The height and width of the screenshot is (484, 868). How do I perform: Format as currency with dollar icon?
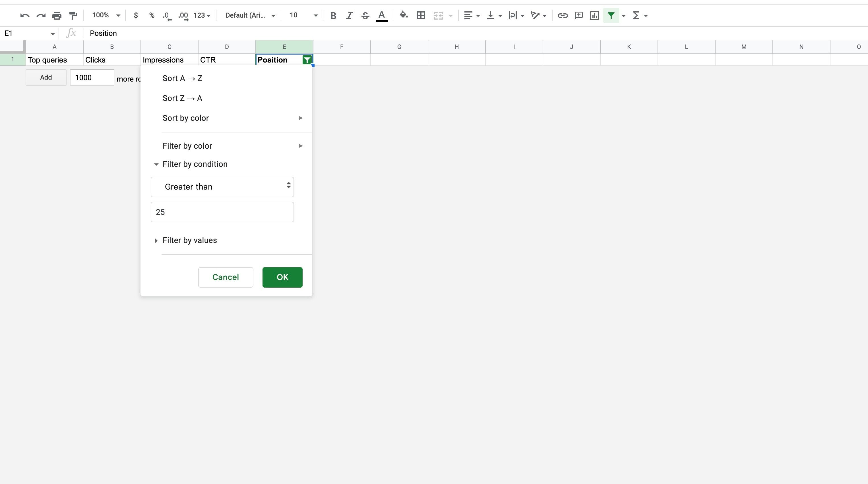point(136,16)
